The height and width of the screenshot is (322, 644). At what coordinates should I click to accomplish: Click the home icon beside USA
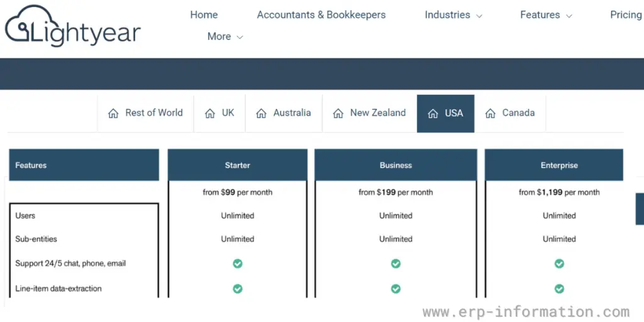click(433, 113)
